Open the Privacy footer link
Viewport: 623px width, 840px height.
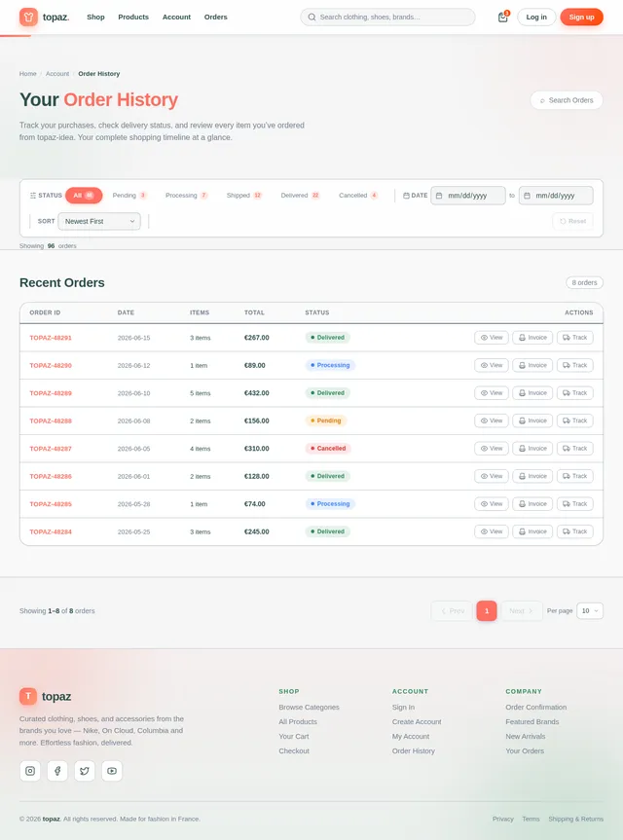(503, 820)
